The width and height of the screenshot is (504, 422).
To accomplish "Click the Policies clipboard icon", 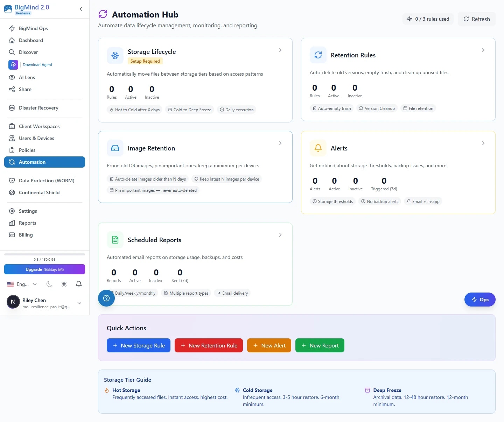I will click(x=12, y=150).
